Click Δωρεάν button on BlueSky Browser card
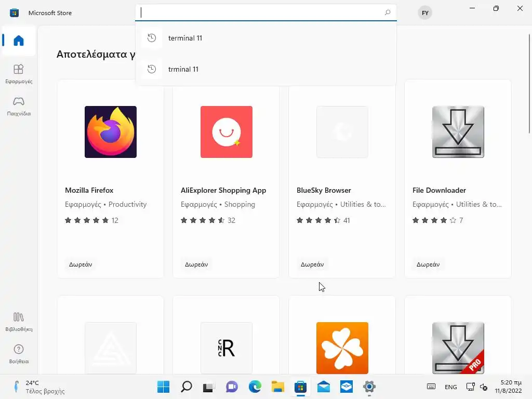Viewport: 532px width, 399px height. tap(312, 264)
